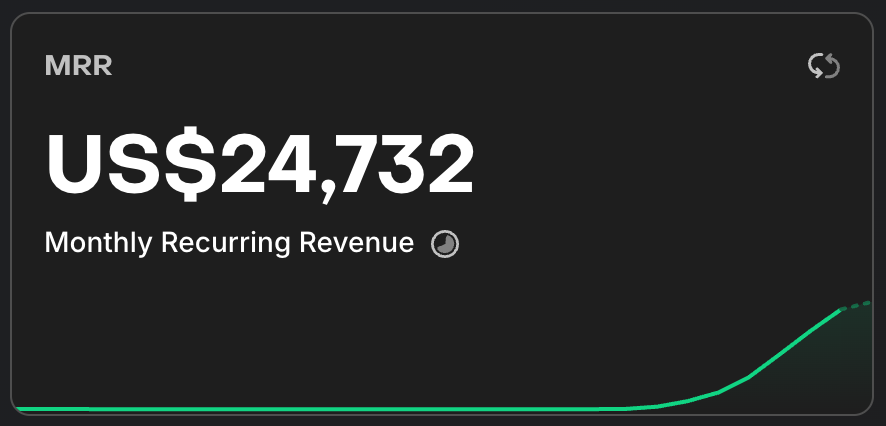This screenshot has height=426, width=886.
Task: Click the clock icon beside Monthly Recurring Revenue
Action: (445, 244)
